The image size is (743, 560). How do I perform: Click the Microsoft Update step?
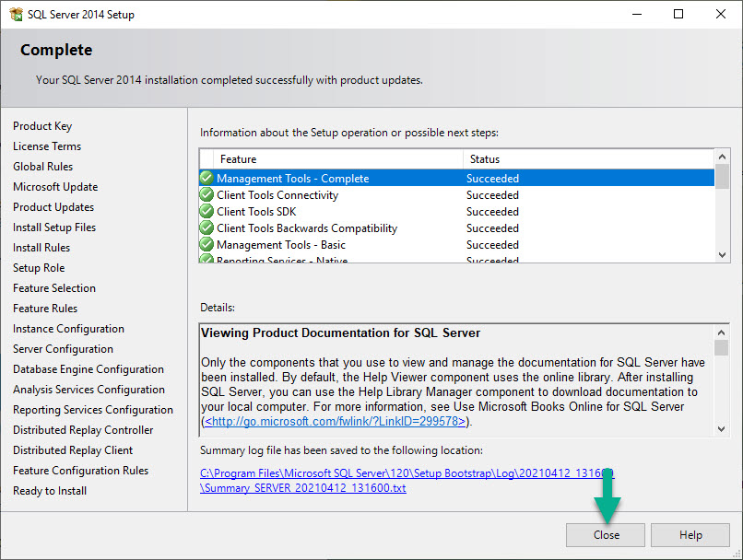[55, 187]
